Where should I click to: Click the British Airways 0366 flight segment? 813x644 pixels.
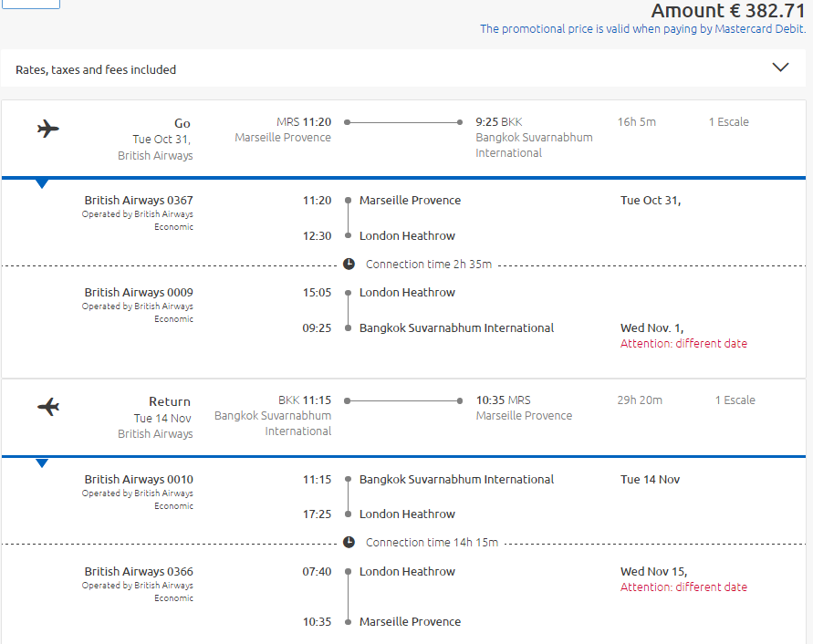coord(403,597)
